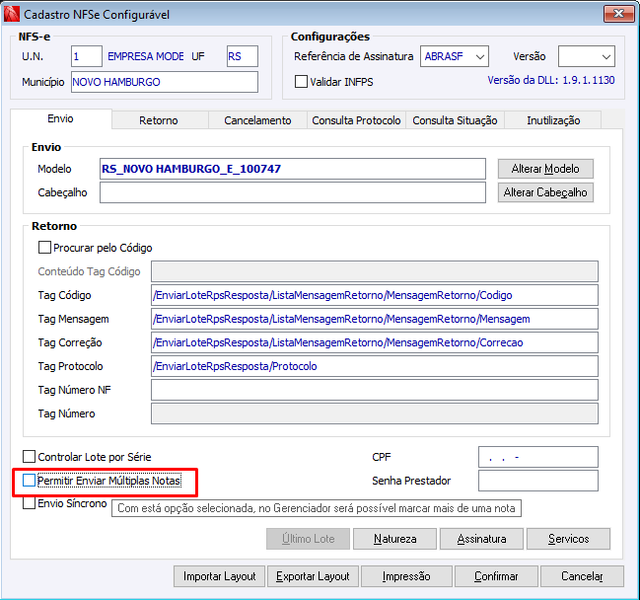Expand the Versão combo box

point(587,56)
